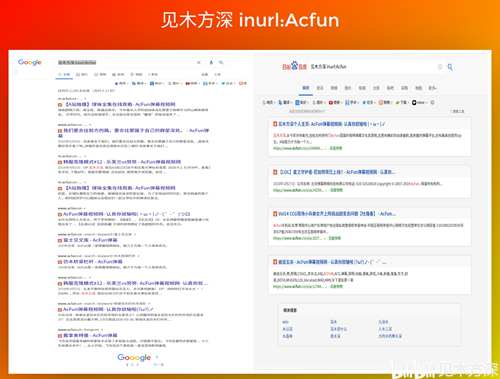
Task: Click the Google magnifier search icon
Action: point(221,62)
